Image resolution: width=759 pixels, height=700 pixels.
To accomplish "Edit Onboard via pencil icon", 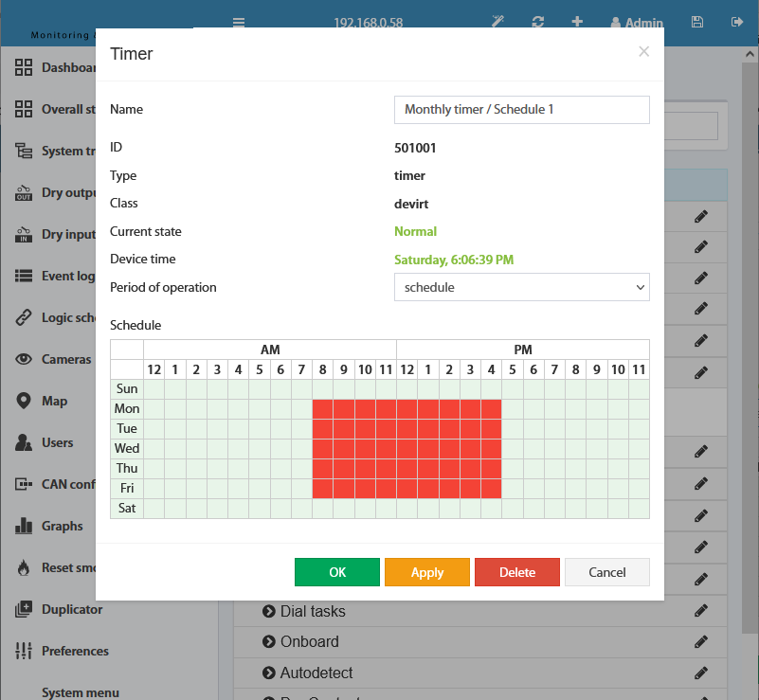I will (701, 641).
